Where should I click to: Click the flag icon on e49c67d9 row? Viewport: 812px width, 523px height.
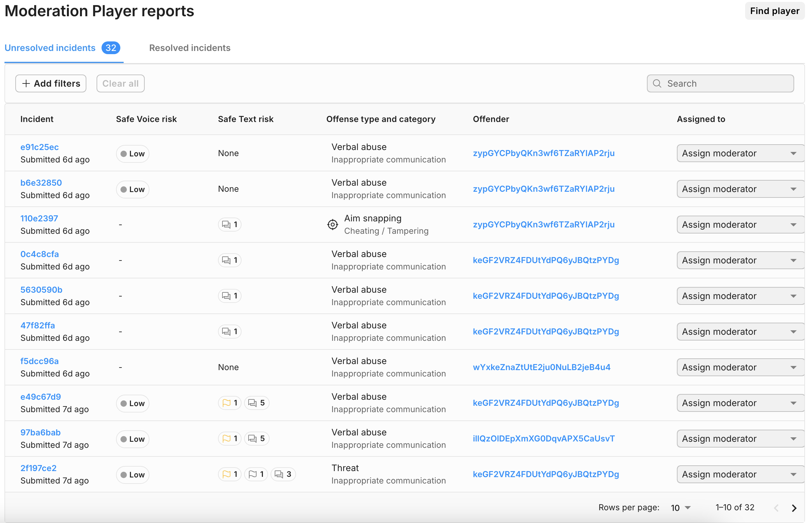point(230,403)
